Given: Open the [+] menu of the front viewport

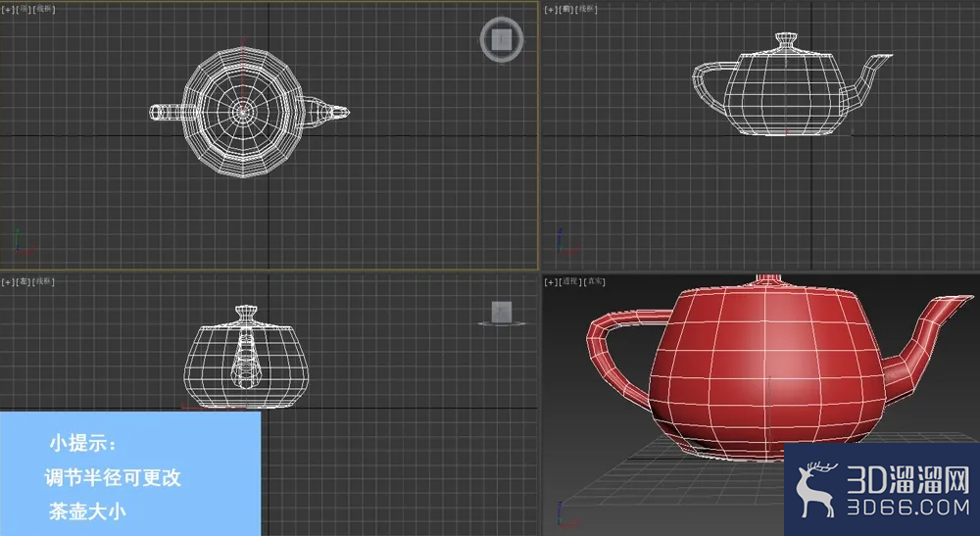Looking at the screenshot, I should coord(551,10).
